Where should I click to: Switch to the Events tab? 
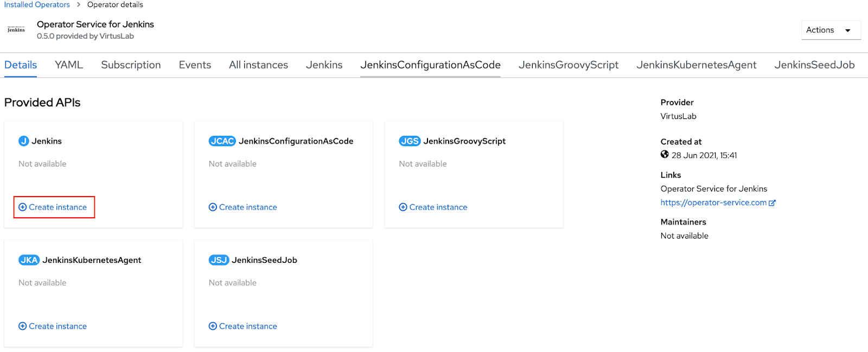point(195,65)
